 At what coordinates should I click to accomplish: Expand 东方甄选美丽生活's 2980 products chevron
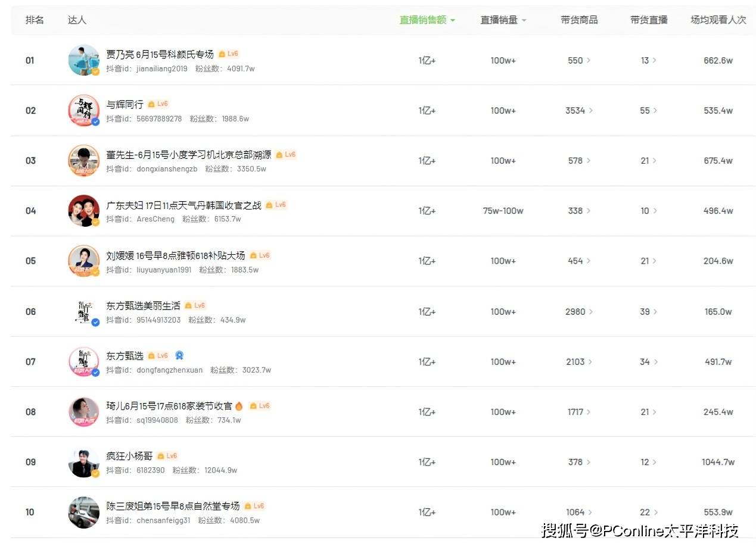(592, 312)
